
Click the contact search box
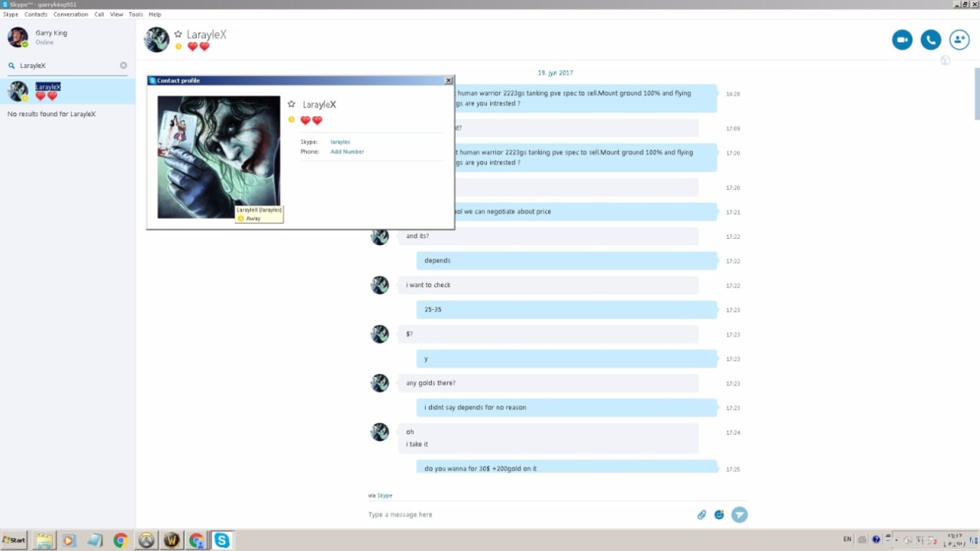pyautogui.click(x=67, y=66)
